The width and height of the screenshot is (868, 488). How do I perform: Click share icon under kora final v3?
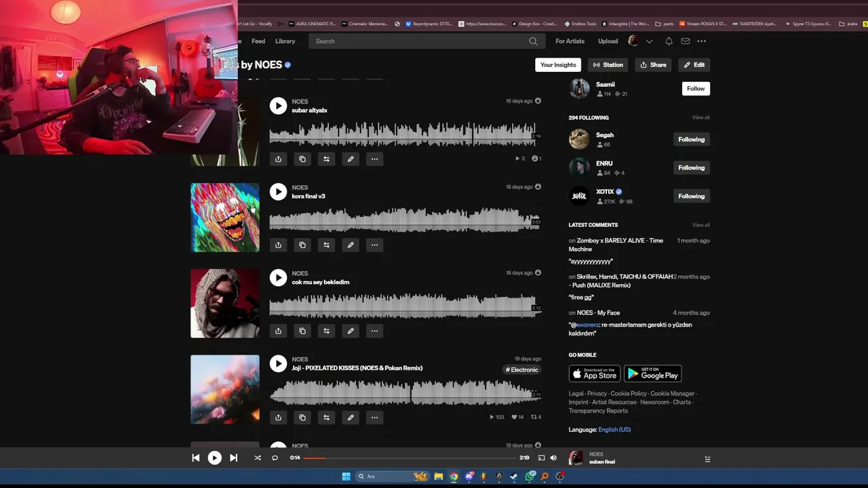(278, 245)
